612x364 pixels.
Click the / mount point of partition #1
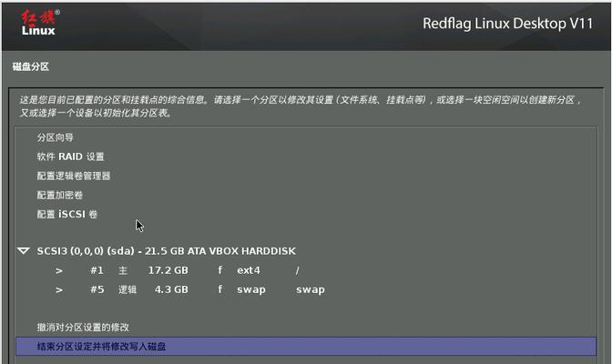coord(298,270)
